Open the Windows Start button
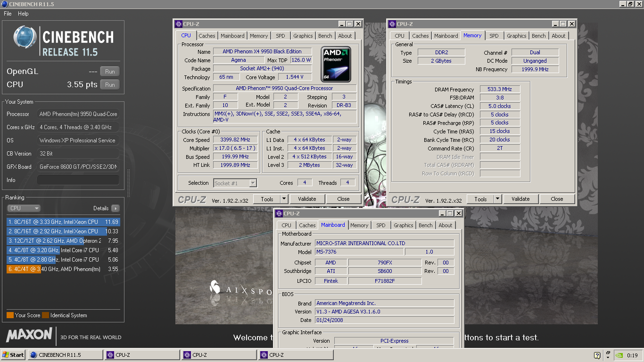This screenshot has width=644, height=362. [x=13, y=355]
